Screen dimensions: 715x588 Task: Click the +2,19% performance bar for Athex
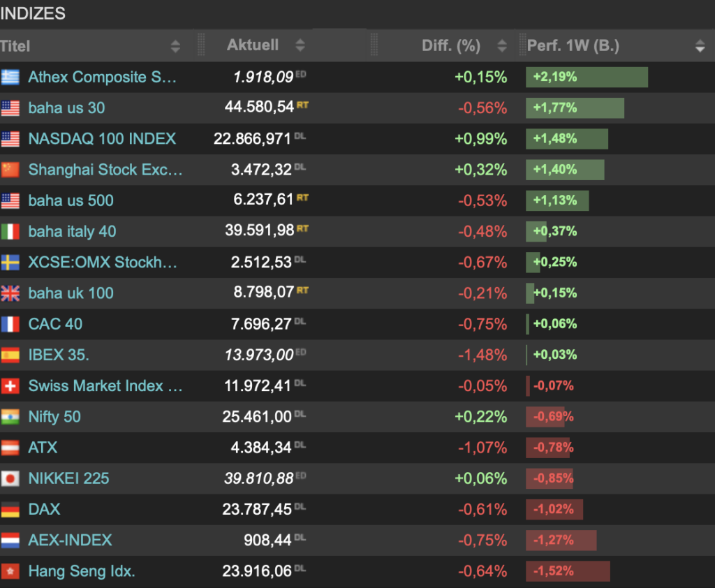[x=587, y=77]
